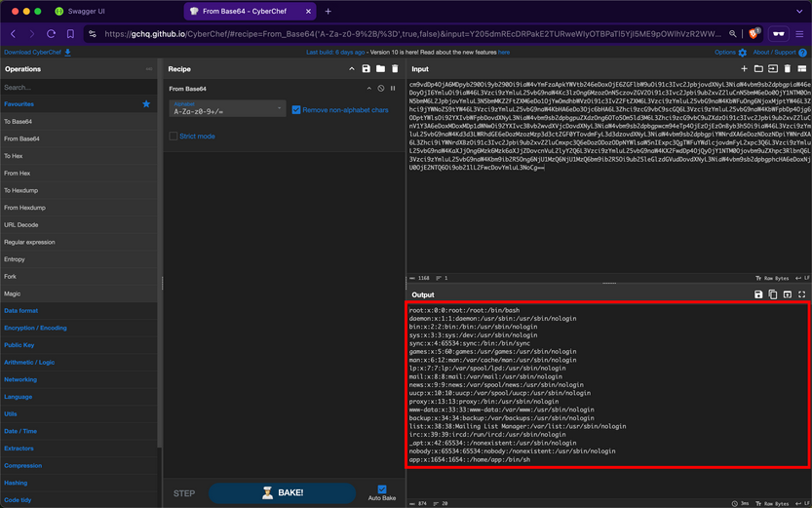Screen dimensions: 812x508
Task: Click the Download CyberChef link
Action: [x=37, y=53]
